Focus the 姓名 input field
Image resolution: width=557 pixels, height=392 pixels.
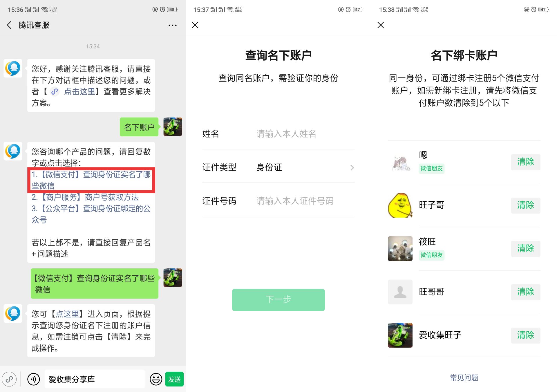click(x=305, y=134)
